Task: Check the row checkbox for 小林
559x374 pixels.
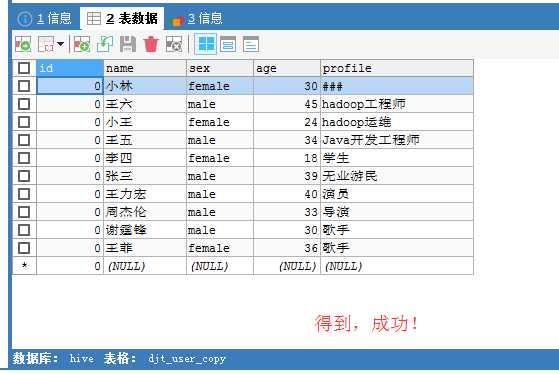Action: 24,86
